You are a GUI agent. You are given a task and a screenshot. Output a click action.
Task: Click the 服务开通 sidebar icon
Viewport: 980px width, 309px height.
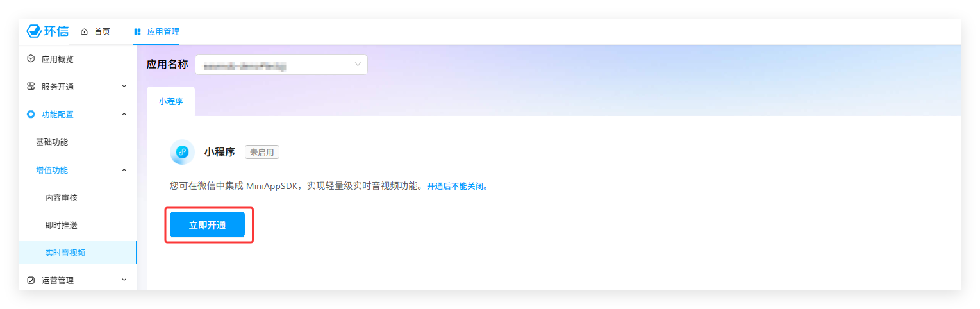(x=31, y=87)
